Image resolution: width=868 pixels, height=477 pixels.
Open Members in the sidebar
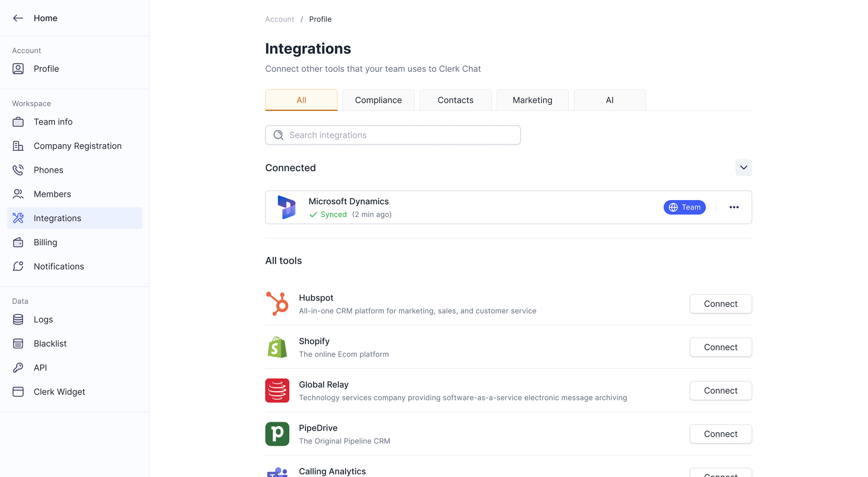coord(52,194)
